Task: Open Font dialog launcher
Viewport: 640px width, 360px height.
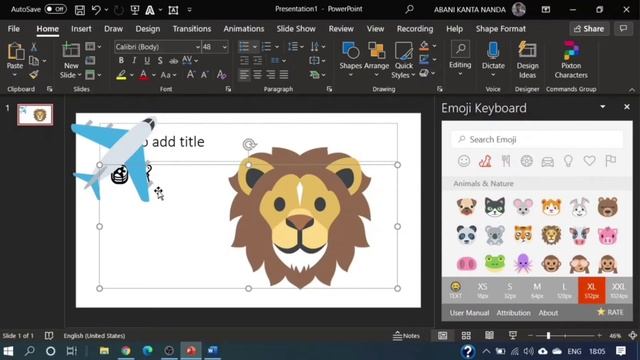Action: coord(228,89)
